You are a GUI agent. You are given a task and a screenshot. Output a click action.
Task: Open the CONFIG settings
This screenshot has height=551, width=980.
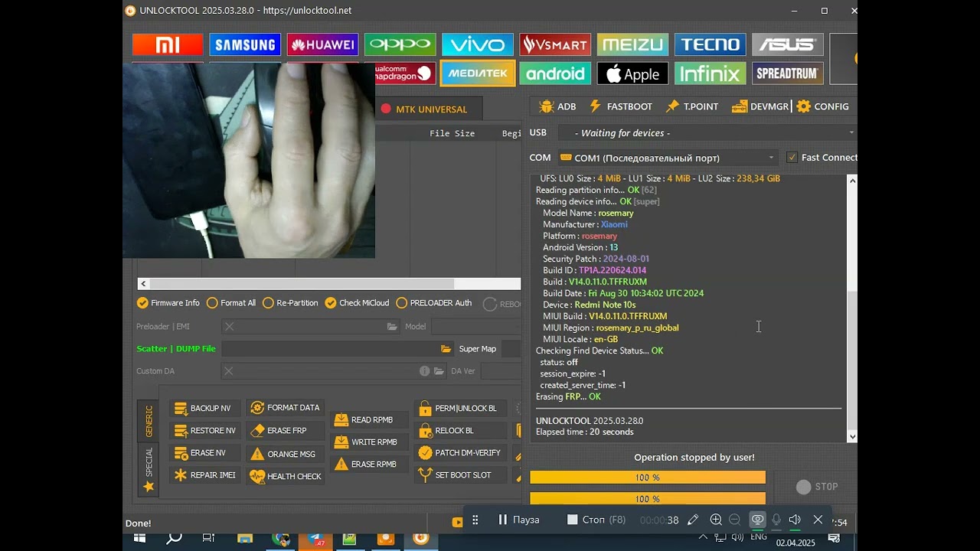(x=823, y=106)
